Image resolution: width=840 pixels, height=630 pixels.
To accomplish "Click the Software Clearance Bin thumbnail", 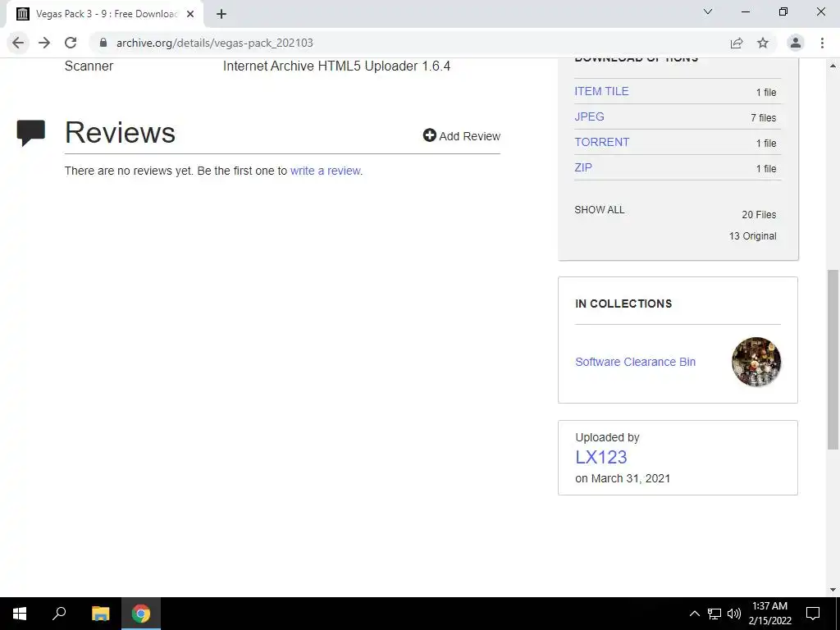I will (756, 362).
